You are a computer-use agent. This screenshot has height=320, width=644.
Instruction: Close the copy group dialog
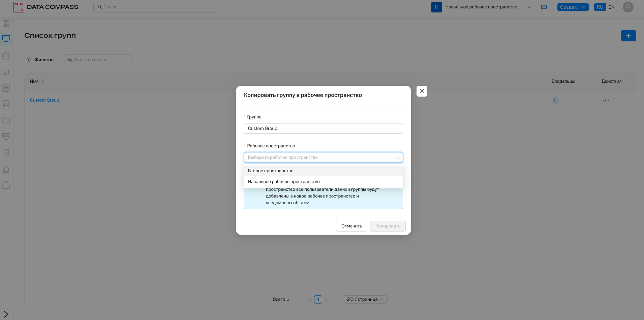(422, 91)
